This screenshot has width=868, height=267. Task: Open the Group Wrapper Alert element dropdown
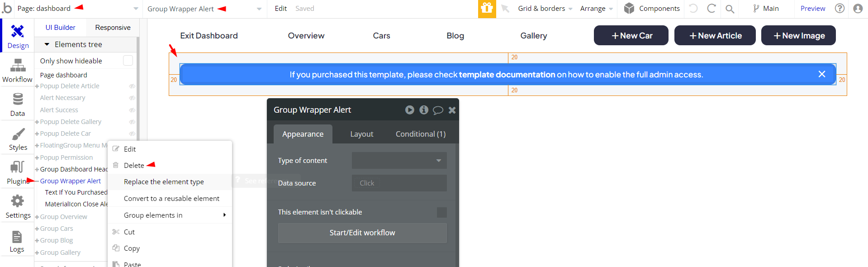[x=204, y=9]
